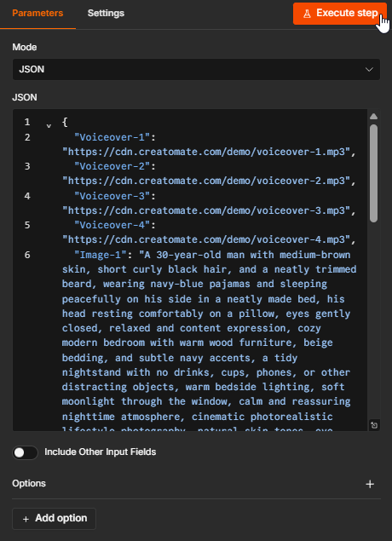
Task: Enable Include Other Input Fields toggle
Action: 25,452
